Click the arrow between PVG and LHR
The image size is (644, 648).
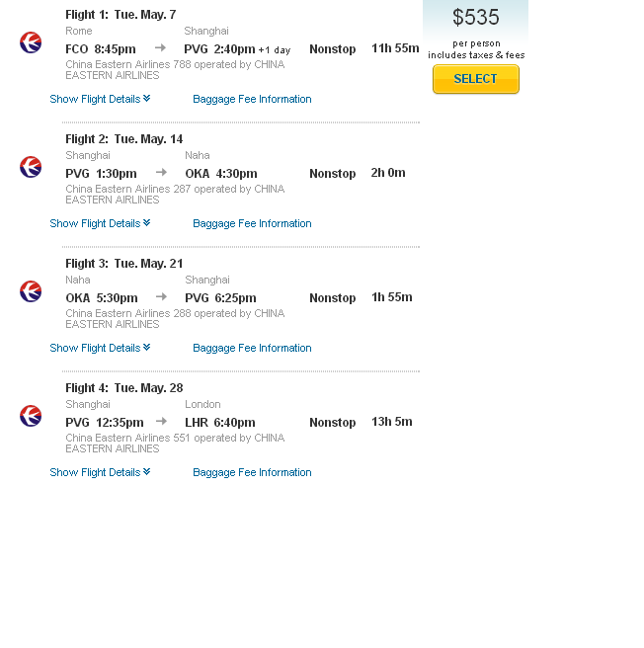[x=161, y=421]
